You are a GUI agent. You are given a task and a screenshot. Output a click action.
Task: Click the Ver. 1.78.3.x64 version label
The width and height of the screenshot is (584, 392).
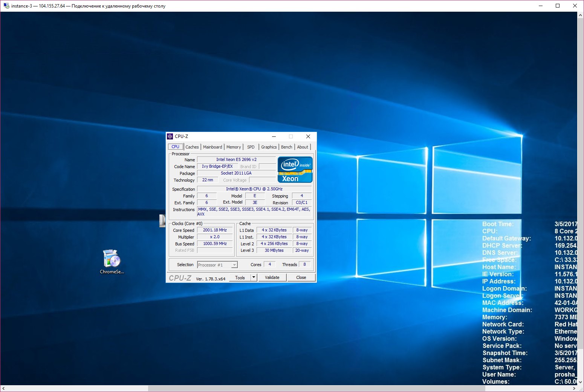(211, 279)
